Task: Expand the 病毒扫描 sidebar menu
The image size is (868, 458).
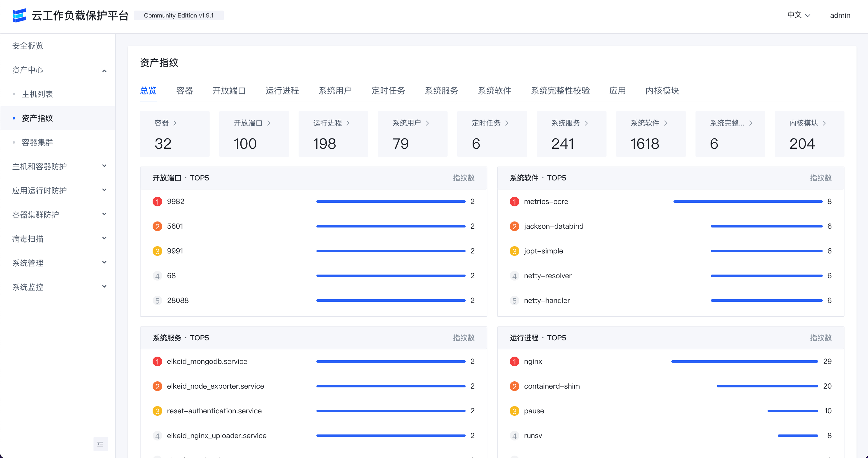Action: 104,239
